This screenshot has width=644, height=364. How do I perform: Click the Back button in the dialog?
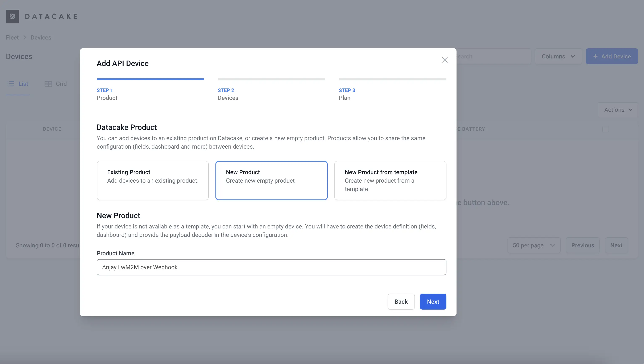[x=401, y=302]
